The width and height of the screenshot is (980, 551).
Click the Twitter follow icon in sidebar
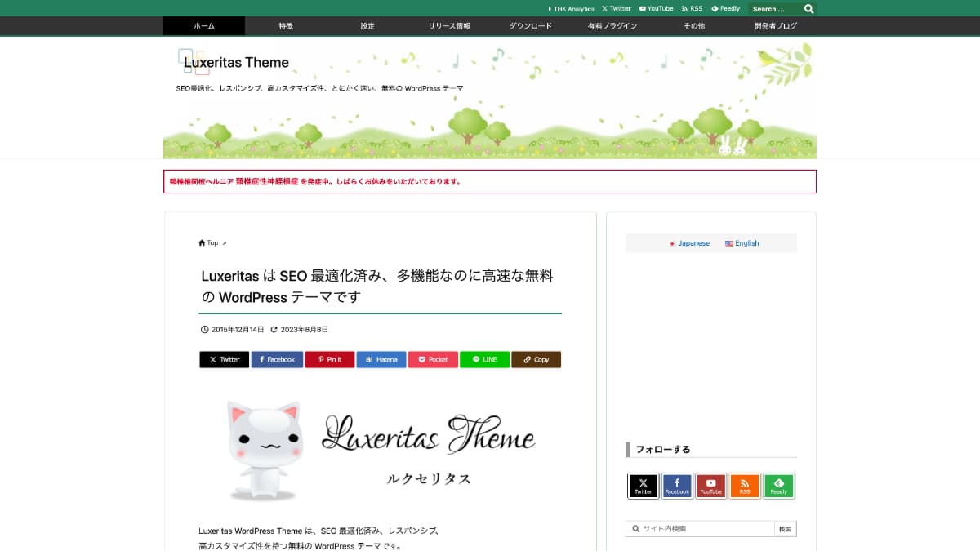tap(644, 487)
